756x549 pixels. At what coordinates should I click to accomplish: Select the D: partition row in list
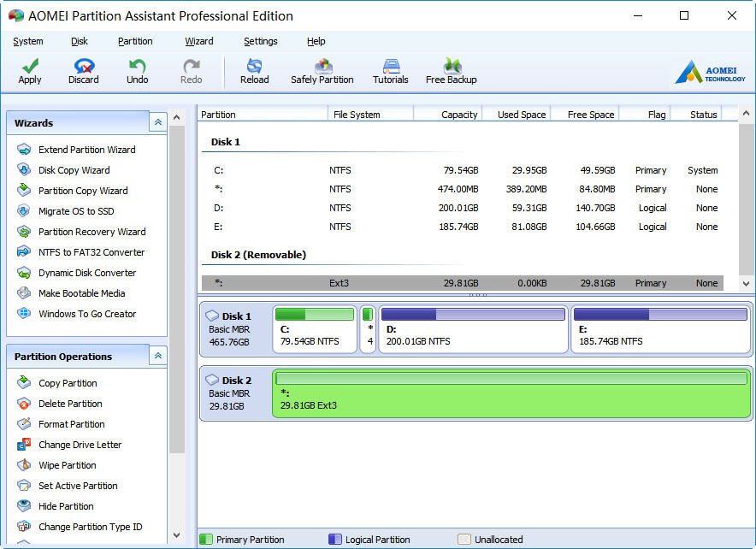tap(462, 208)
